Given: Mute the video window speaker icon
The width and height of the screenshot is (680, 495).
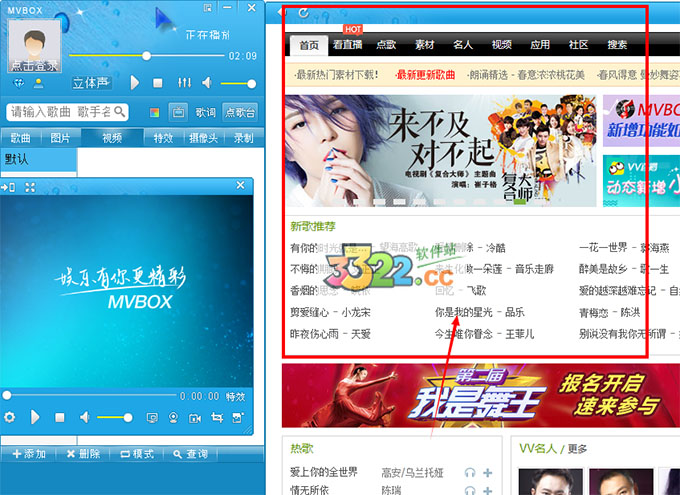Looking at the screenshot, I should click(85, 417).
